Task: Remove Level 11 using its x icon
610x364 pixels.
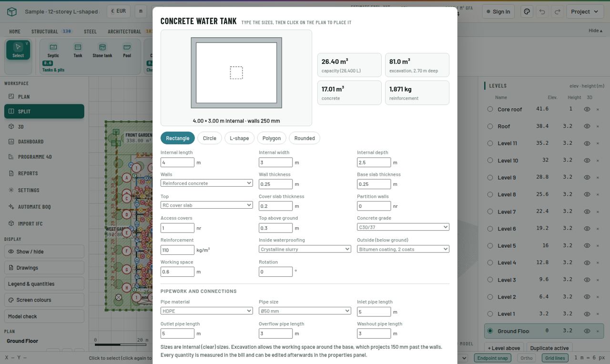Action: pos(598,143)
